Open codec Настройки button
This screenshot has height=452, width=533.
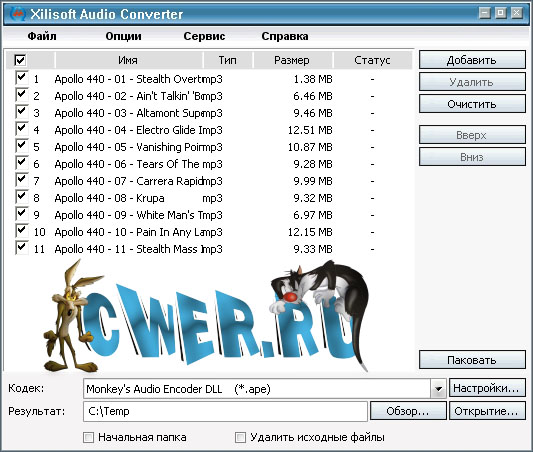487,388
